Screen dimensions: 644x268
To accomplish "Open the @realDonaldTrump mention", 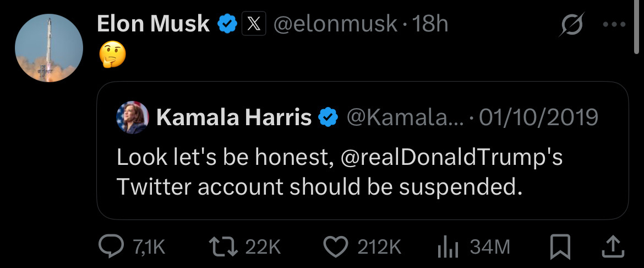I will click(x=451, y=158).
